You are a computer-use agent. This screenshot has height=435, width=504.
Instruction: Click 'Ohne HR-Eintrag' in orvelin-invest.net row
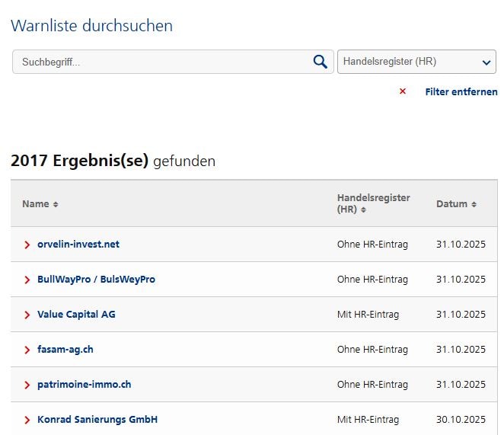coord(372,245)
